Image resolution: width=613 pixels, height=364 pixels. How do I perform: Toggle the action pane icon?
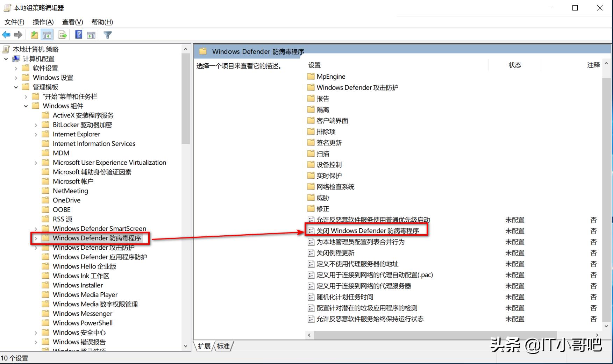[91, 34]
